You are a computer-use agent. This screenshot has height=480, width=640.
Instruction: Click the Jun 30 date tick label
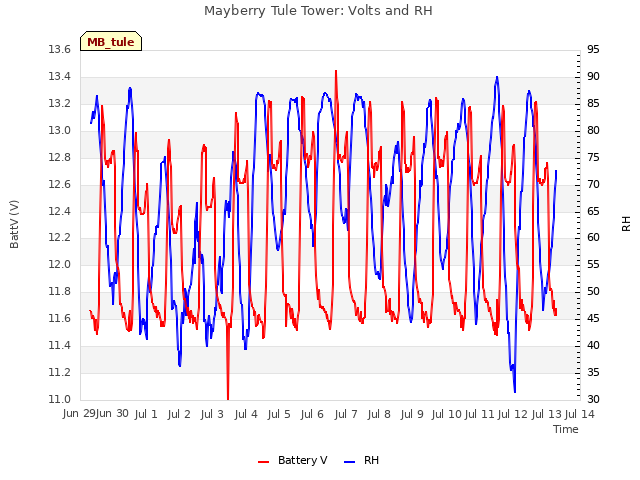[112, 413]
